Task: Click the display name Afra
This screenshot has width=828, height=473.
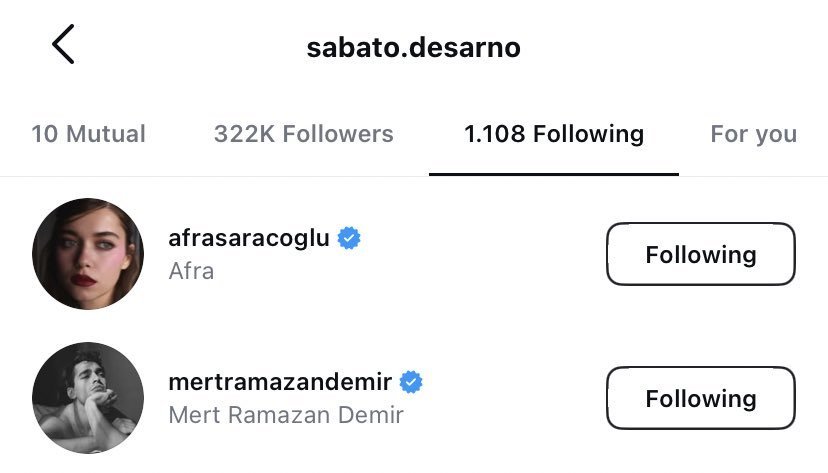Action: [x=191, y=271]
